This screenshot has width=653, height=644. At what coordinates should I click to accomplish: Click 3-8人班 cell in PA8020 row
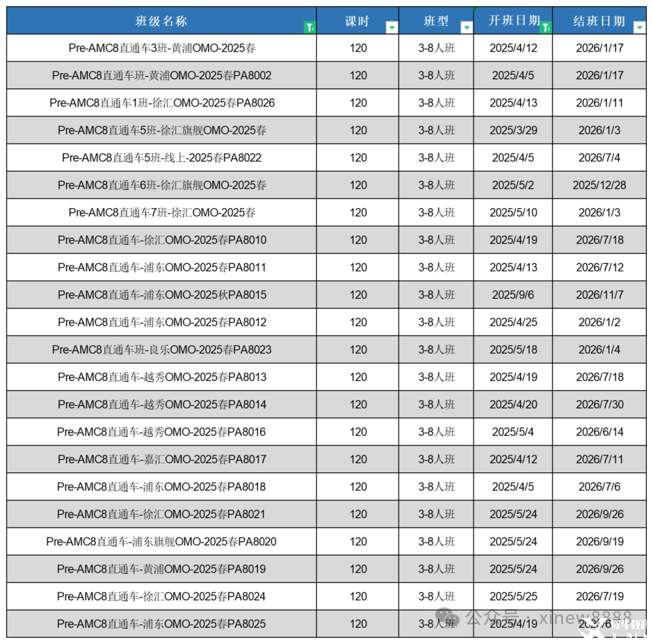pyautogui.click(x=436, y=542)
